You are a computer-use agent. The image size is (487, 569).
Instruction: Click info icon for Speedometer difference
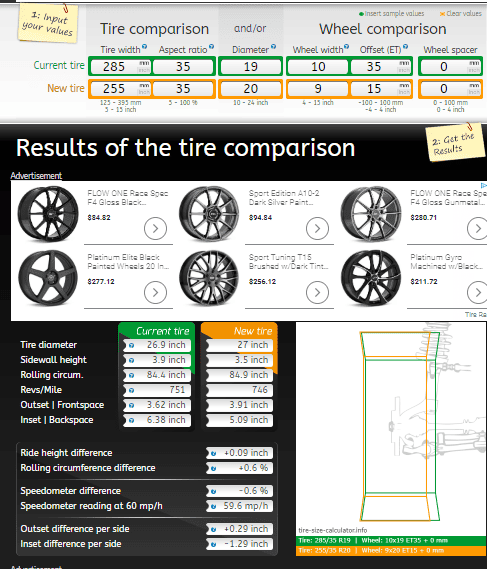(213, 491)
